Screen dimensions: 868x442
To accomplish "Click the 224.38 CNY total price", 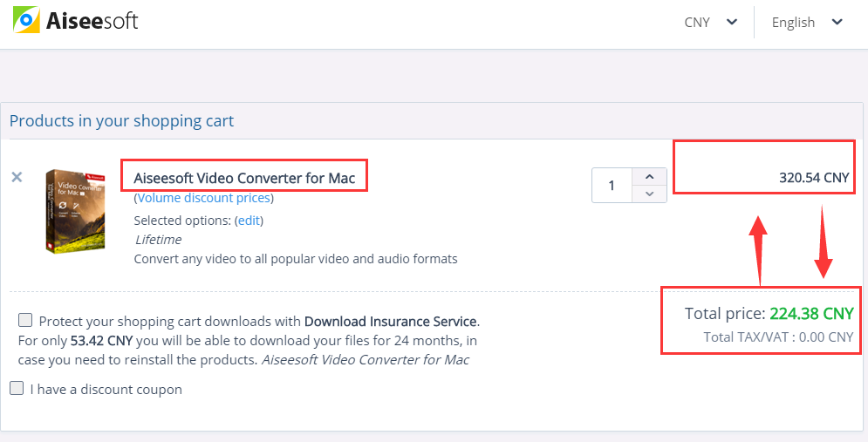I will point(811,314).
